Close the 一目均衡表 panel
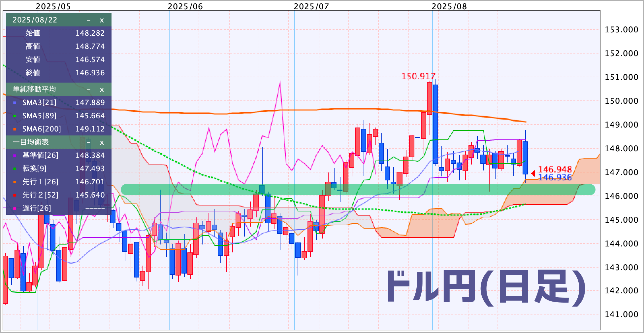Viewport: 644px width, 333px height. coord(102,142)
